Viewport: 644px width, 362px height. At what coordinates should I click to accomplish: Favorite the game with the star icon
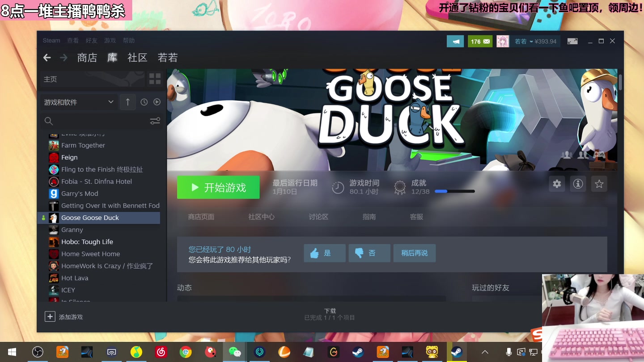(599, 184)
